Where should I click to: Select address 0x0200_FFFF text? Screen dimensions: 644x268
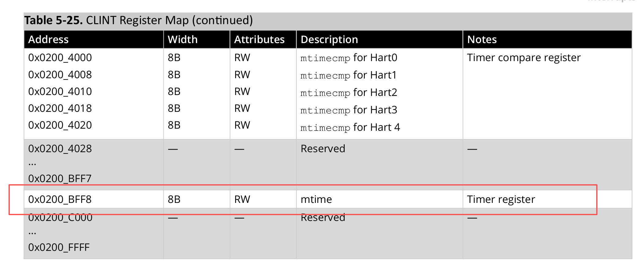point(59,248)
